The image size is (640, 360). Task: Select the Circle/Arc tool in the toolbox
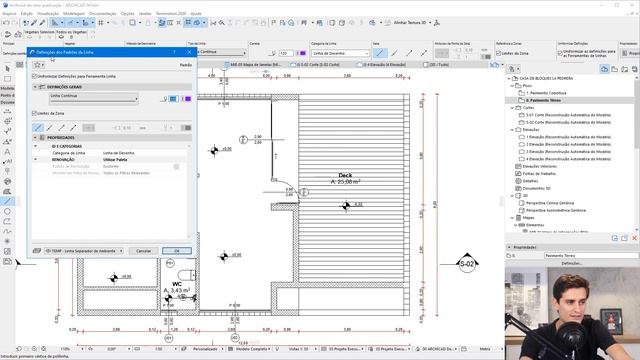point(7,211)
